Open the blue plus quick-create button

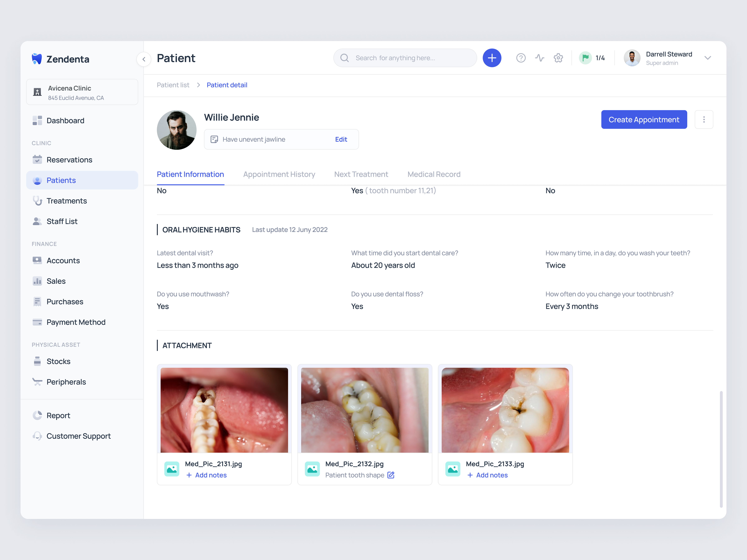click(x=492, y=58)
